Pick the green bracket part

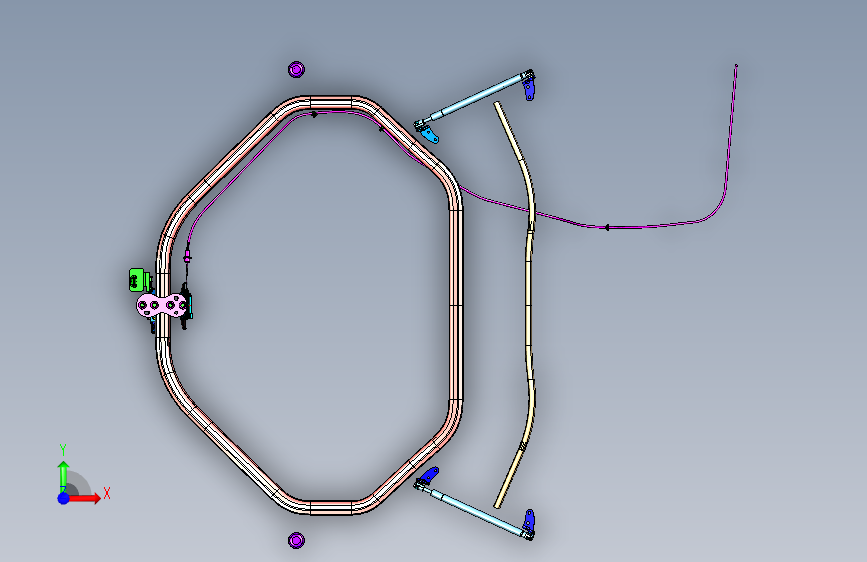coord(139,280)
